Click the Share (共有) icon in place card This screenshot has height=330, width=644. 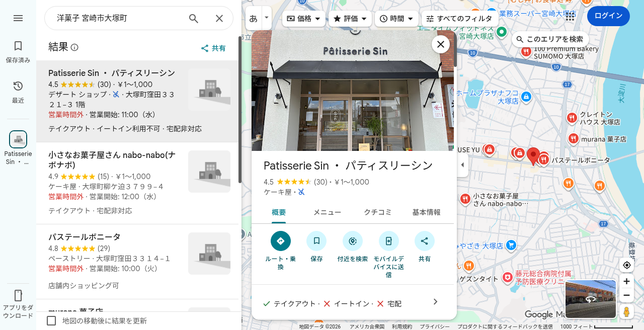point(425,241)
